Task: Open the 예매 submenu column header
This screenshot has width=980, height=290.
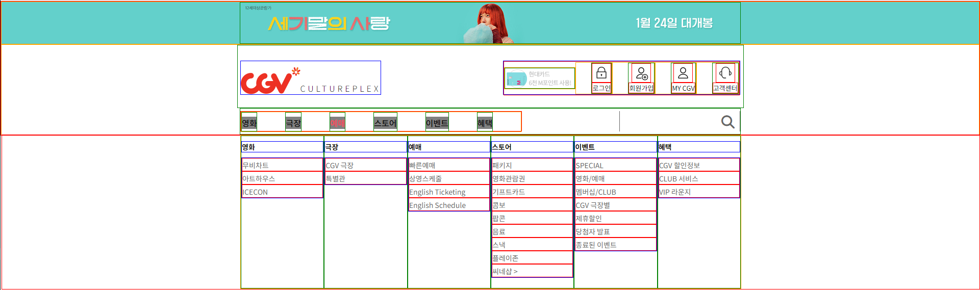Action: pyautogui.click(x=449, y=147)
